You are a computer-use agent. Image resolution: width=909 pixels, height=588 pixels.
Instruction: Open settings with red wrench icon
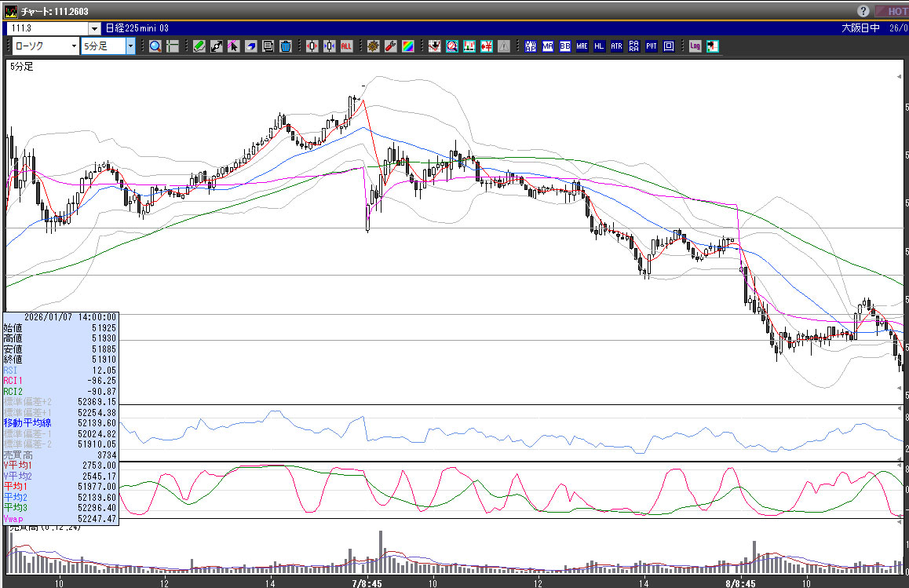(x=390, y=46)
